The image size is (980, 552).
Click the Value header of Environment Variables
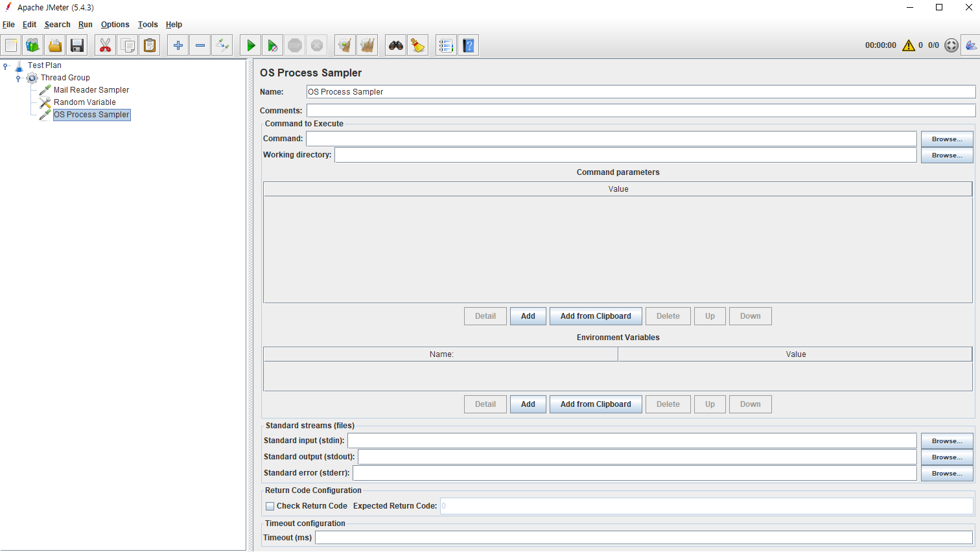click(795, 354)
